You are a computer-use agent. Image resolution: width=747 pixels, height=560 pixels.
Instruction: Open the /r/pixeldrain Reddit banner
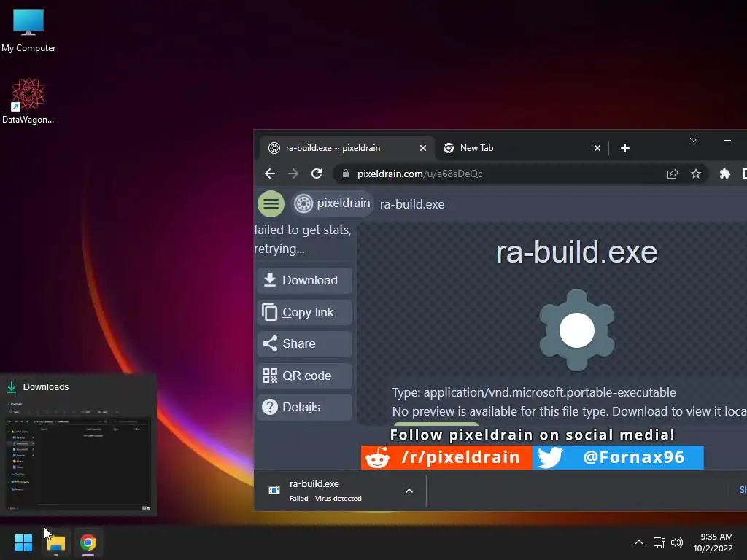point(446,458)
